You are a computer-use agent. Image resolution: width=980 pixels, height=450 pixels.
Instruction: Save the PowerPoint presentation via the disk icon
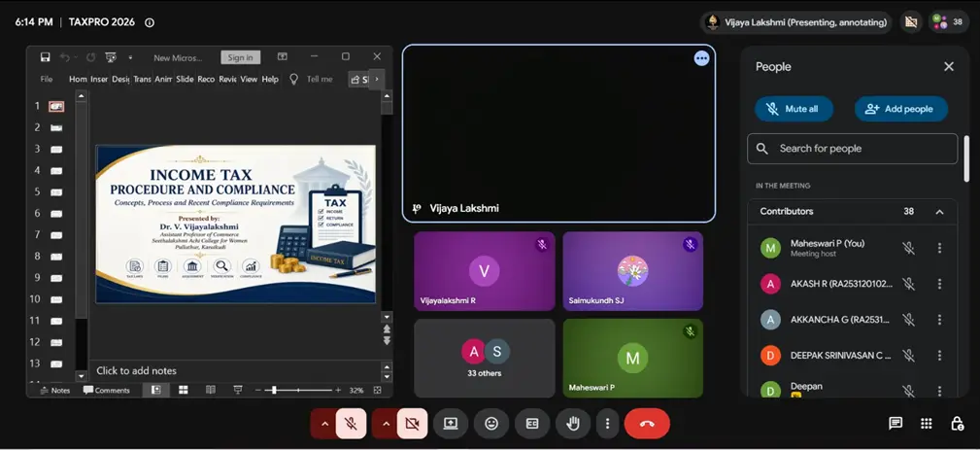[45, 57]
